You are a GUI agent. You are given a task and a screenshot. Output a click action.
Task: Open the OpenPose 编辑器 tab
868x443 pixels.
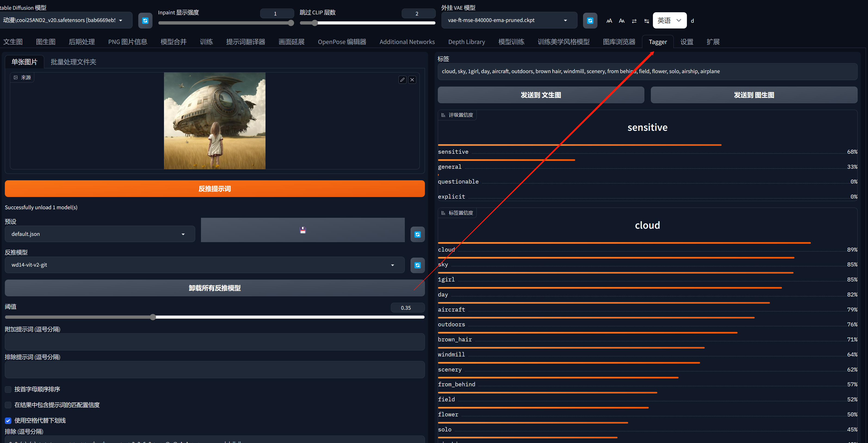[x=342, y=42]
